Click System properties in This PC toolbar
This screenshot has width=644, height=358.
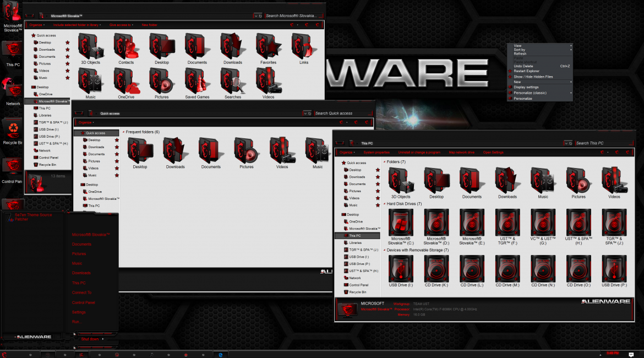pos(376,153)
